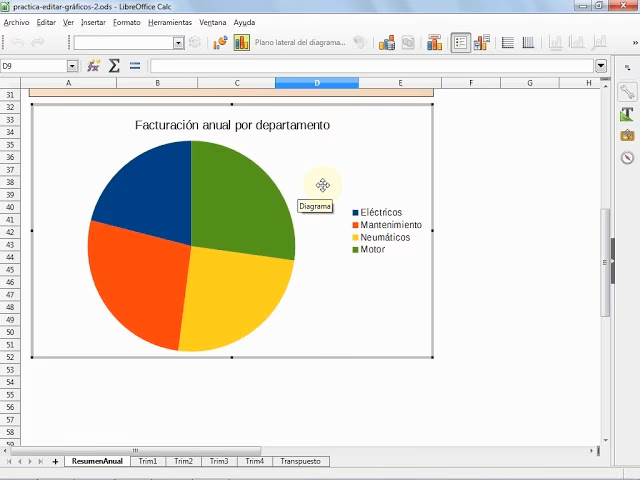Image resolution: width=640 pixels, height=480 pixels.
Task: Switch to the Trim3 sheet tab
Action: (x=219, y=461)
